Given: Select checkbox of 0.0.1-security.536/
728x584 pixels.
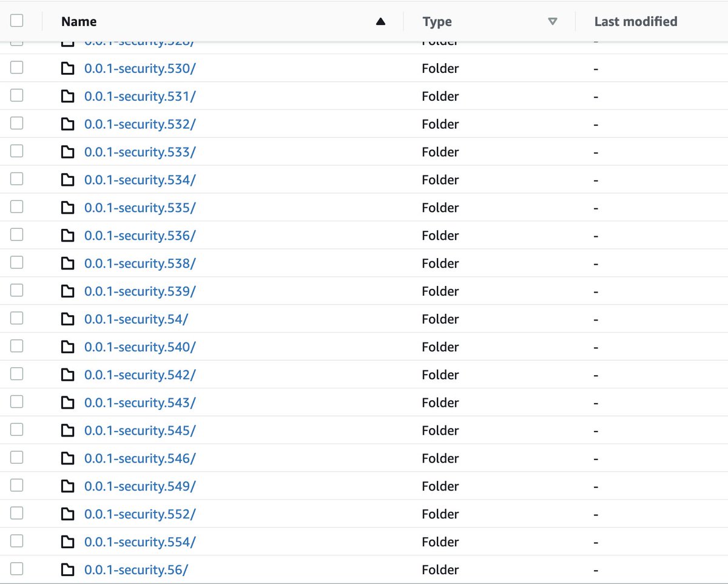Looking at the screenshot, I should point(17,235).
